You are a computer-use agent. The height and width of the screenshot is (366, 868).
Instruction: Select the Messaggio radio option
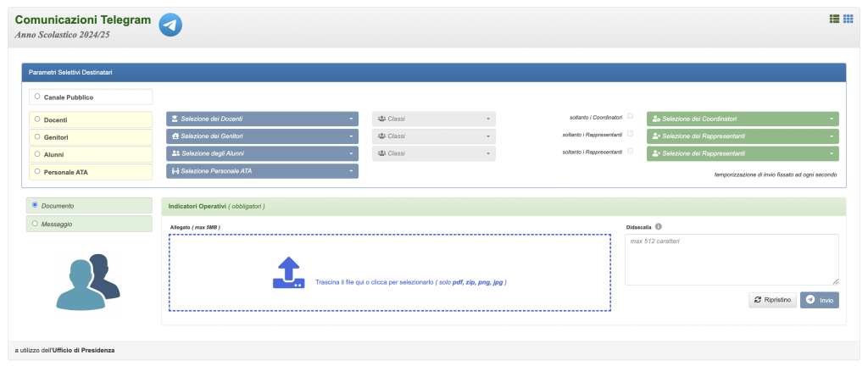point(35,224)
